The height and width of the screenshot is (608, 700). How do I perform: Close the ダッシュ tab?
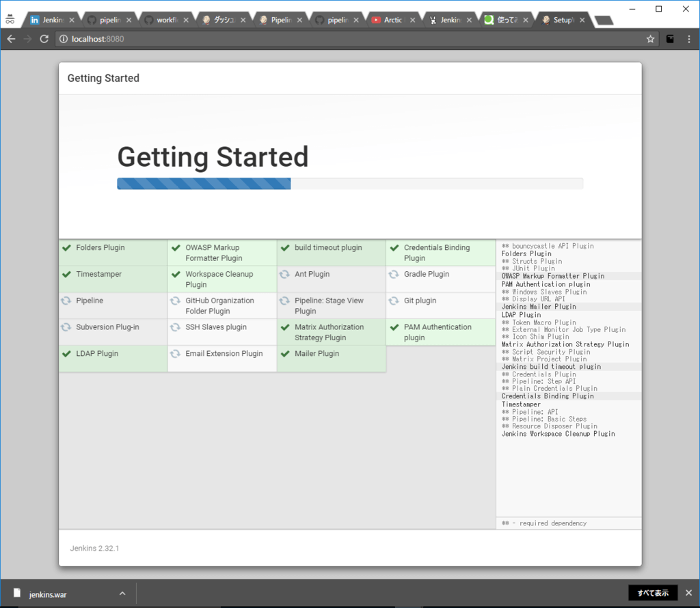(x=243, y=20)
